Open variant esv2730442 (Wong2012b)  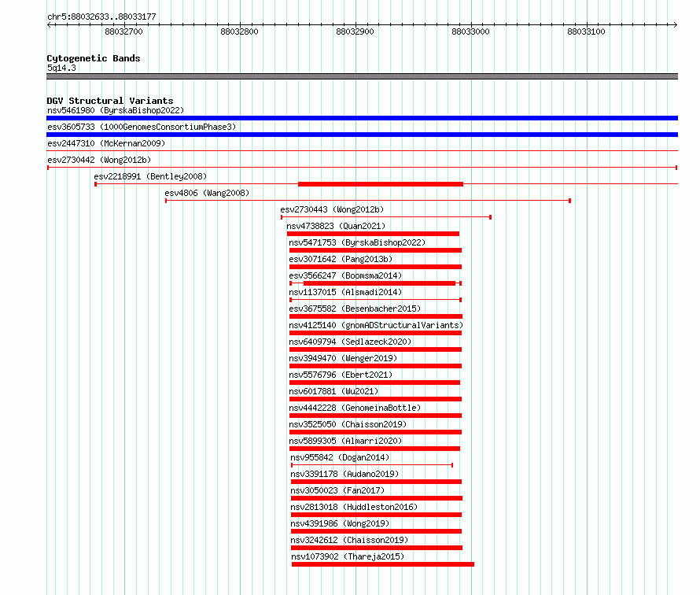99,160
